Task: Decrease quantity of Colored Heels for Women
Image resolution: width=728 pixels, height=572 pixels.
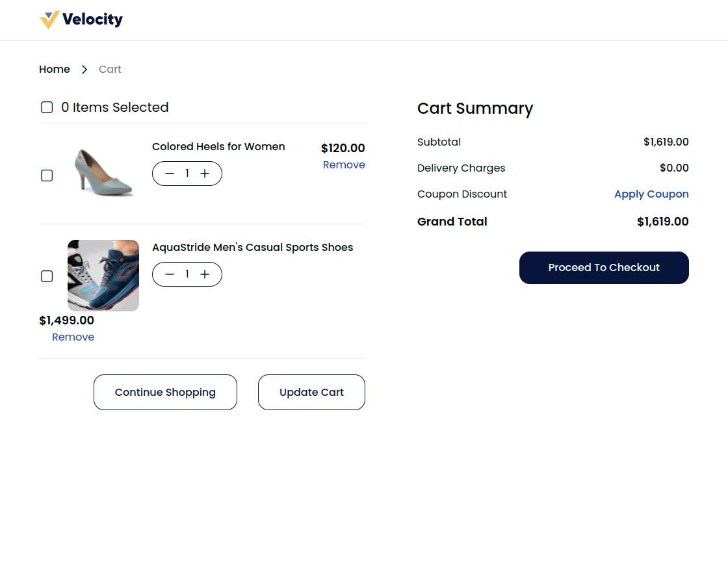Action: tap(170, 174)
